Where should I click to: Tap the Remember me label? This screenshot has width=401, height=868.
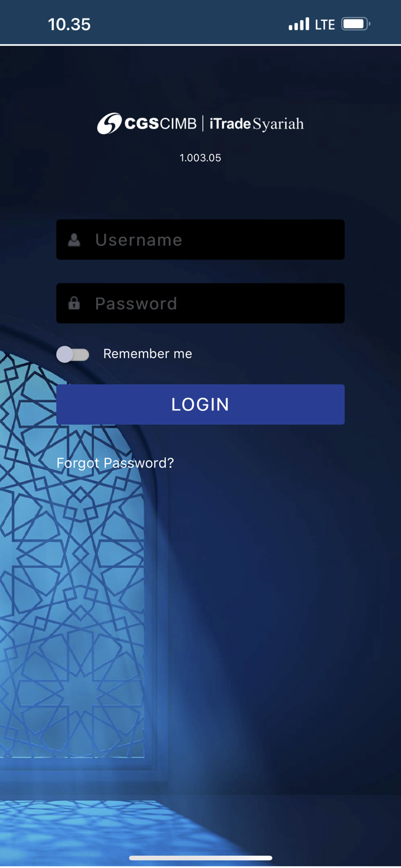tap(148, 354)
